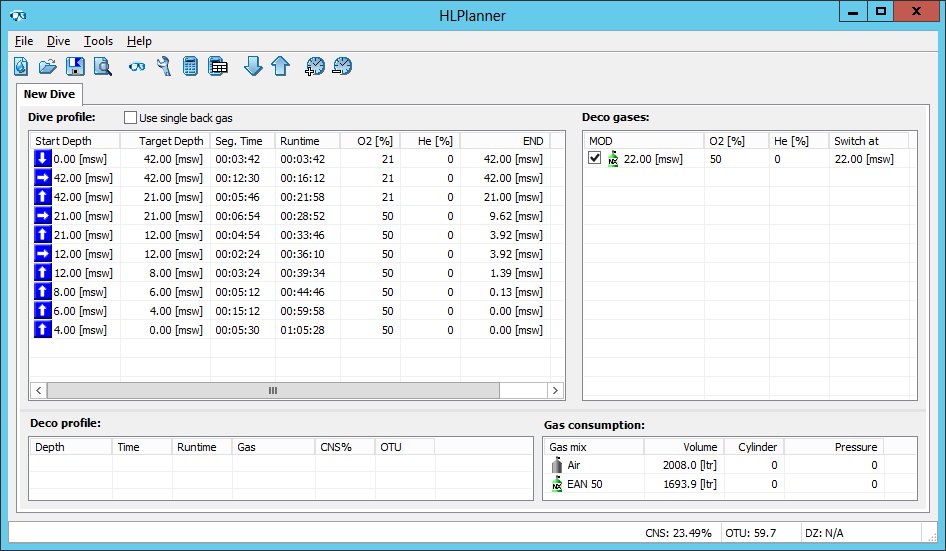The image size is (946, 551).
Task: Click the clock with plus icon
Action: pos(315,67)
